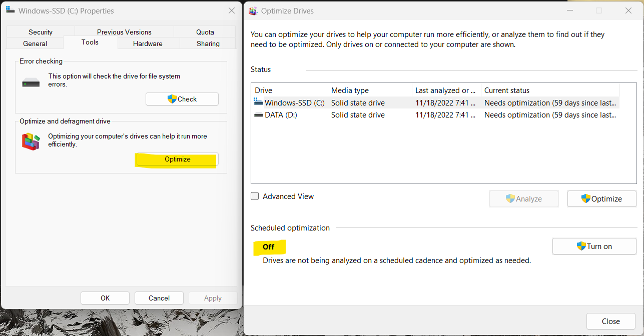Click the disabled Analyze button
Screen dimensions: 644x336
[523, 199]
